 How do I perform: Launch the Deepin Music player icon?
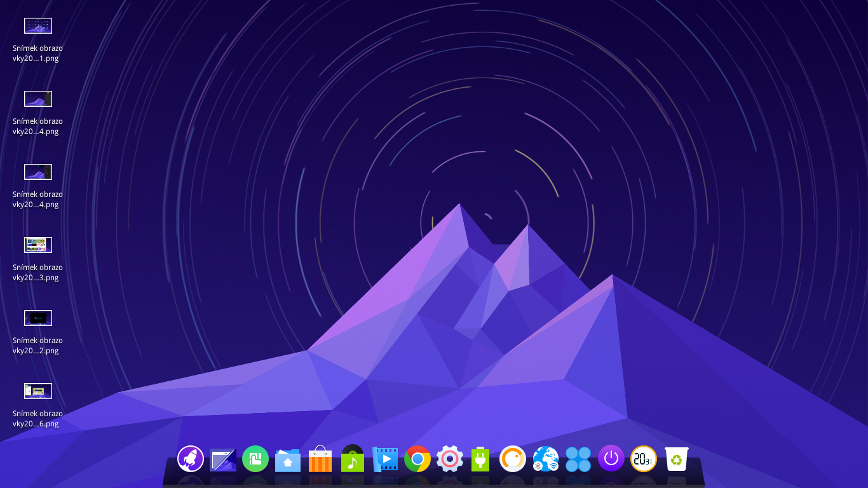click(353, 458)
